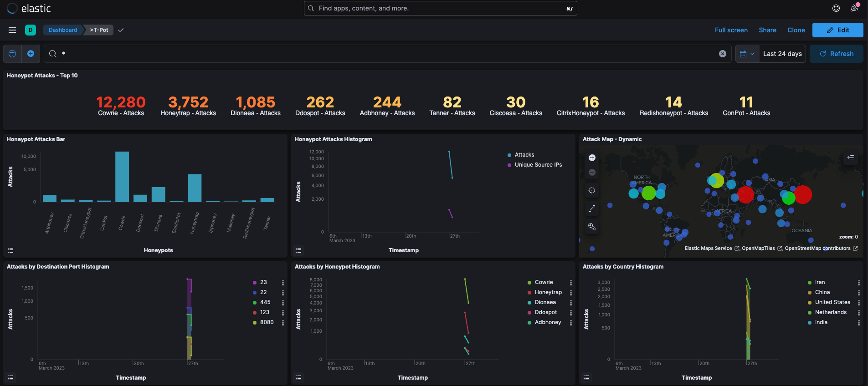Screen dimensions: 868x386
Task: Toggle legend in Attacks by Honeypot Histogram
Action: coord(298,378)
